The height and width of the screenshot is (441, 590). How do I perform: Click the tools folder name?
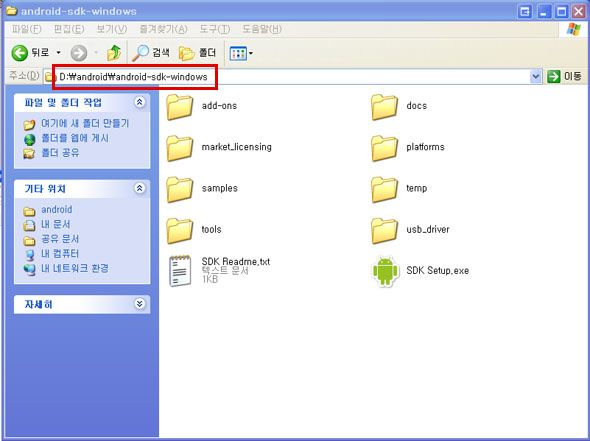tap(211, 229)
